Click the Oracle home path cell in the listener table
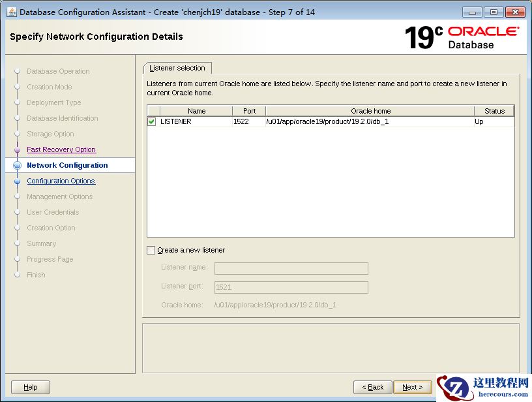Screen dimensions: 532x402 370,121
